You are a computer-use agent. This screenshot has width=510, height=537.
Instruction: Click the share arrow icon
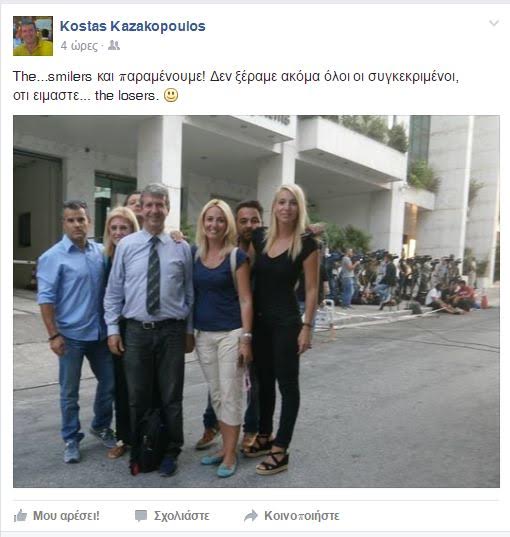(251, 516)
